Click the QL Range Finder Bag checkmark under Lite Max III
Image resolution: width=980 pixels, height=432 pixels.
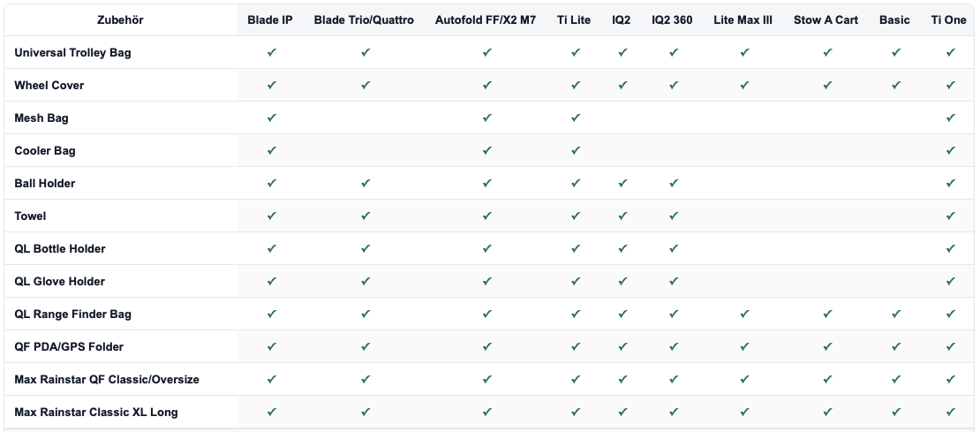(x=744, y=314)
